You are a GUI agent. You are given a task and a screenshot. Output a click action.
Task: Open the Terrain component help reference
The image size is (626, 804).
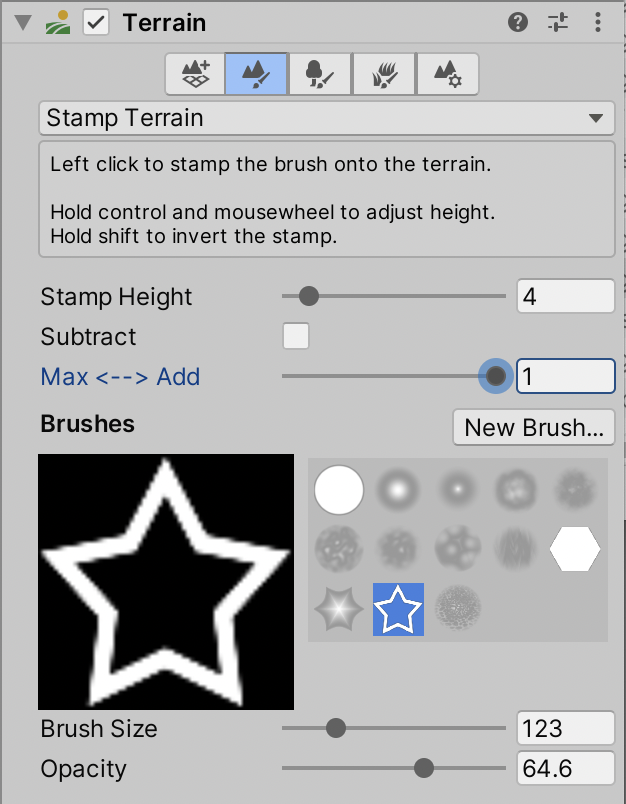518,23
